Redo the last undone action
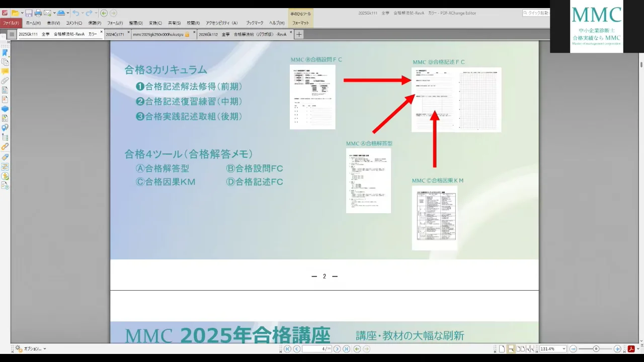The image size is (644, 362). pyautogui.click(x=89, y=13)
